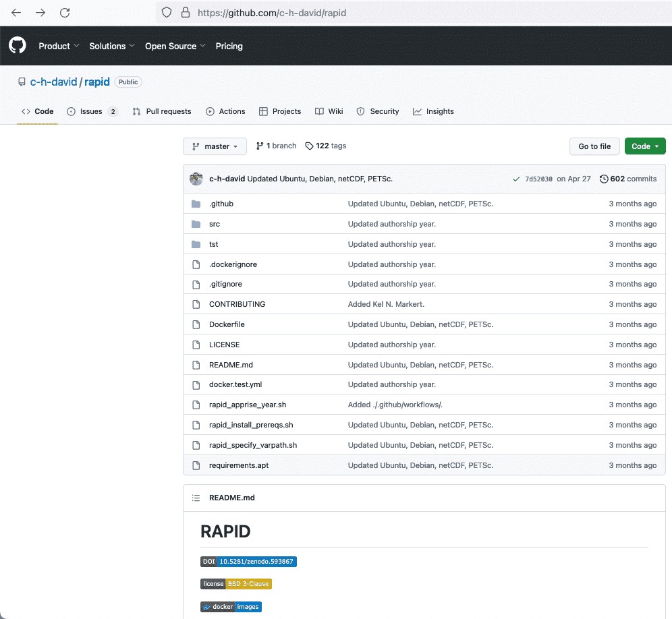Open the .github folder

click(221, 204)
